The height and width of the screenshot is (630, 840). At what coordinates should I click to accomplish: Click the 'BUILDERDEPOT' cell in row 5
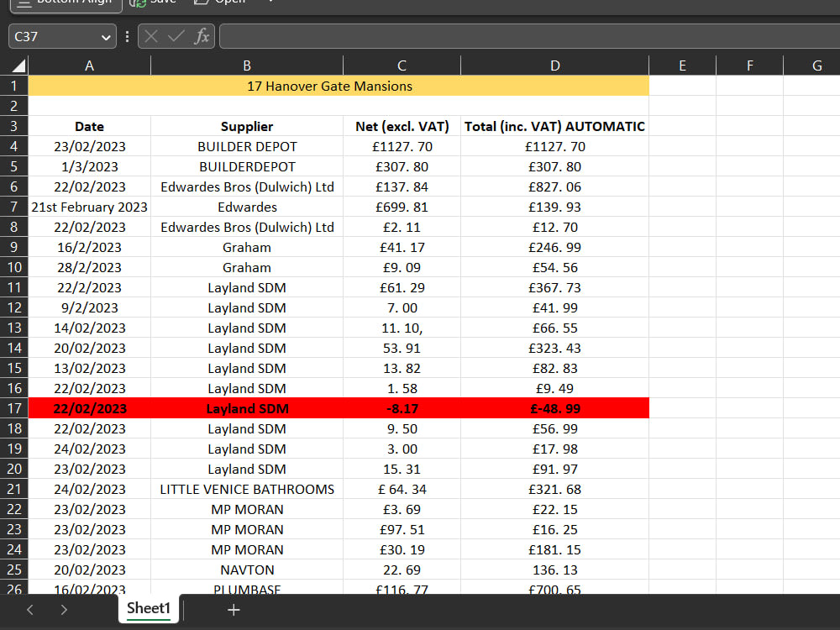[247, 166]
